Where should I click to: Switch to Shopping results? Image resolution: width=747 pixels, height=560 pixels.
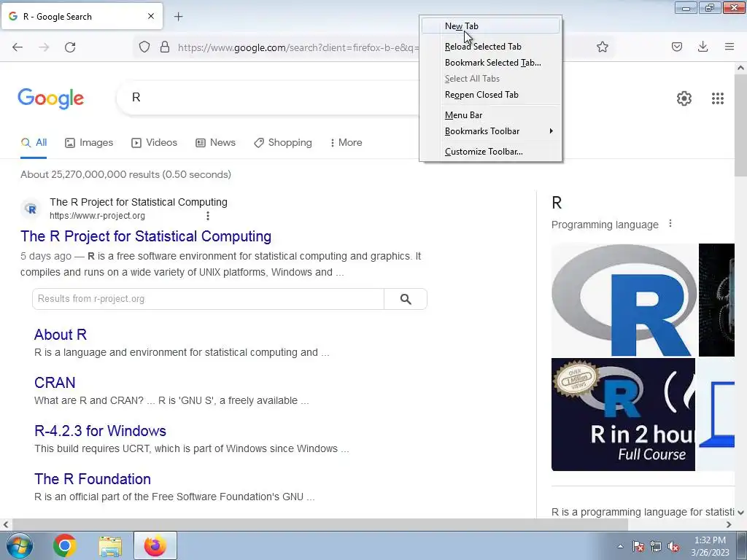283,142
